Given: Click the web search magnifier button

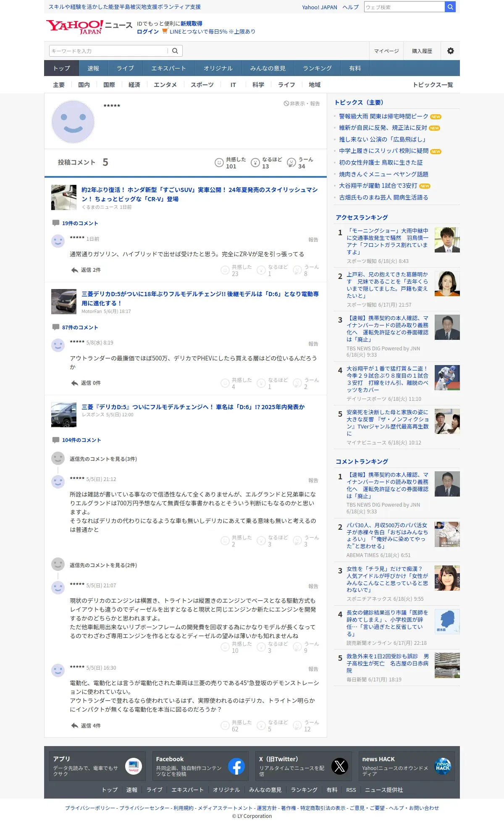Looking at the screenshot, I should pos(450,7).
